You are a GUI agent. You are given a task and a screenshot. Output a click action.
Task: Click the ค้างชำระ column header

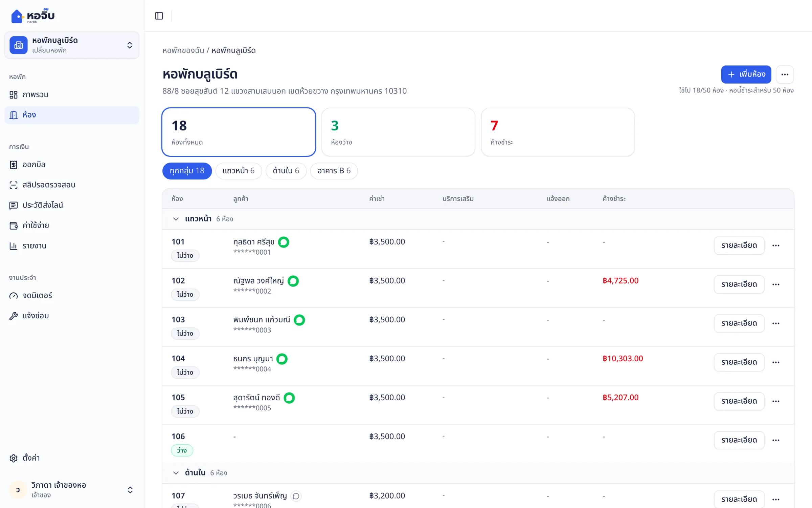pos(614,198)
